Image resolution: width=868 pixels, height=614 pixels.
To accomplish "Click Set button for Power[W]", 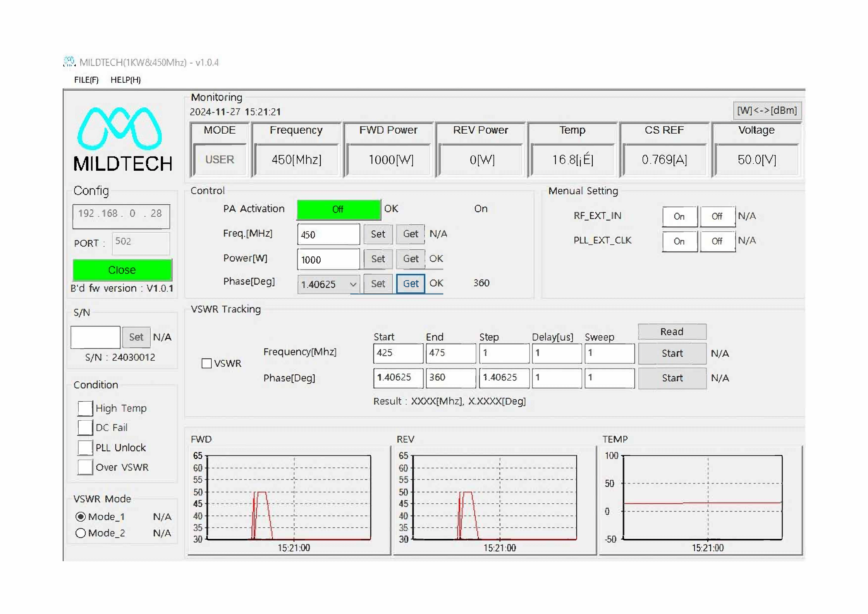I will coord(378,259).
